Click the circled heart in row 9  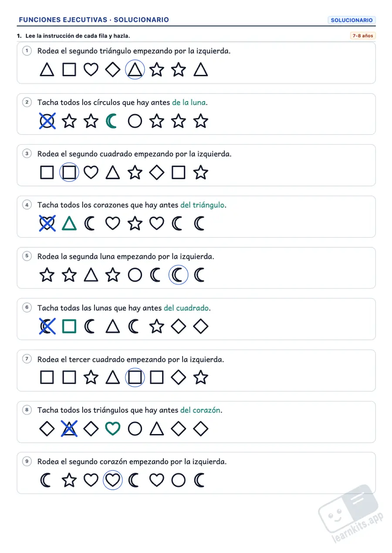click(x=113, y=481)
